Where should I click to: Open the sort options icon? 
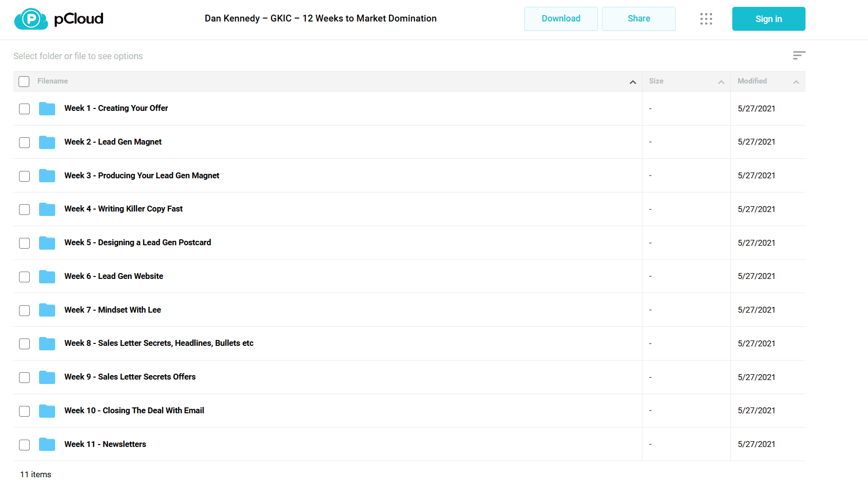point(799,55)
